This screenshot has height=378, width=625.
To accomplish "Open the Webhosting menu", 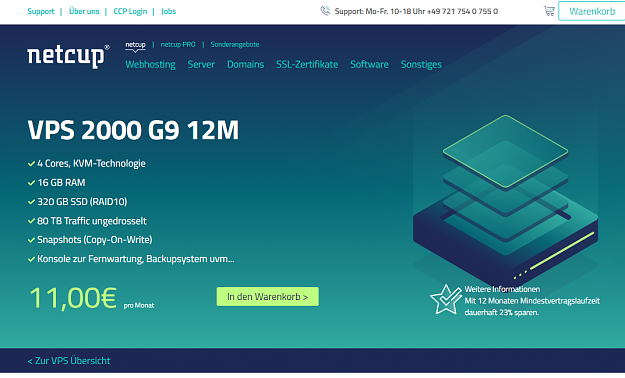I will [x=150, y=65].
